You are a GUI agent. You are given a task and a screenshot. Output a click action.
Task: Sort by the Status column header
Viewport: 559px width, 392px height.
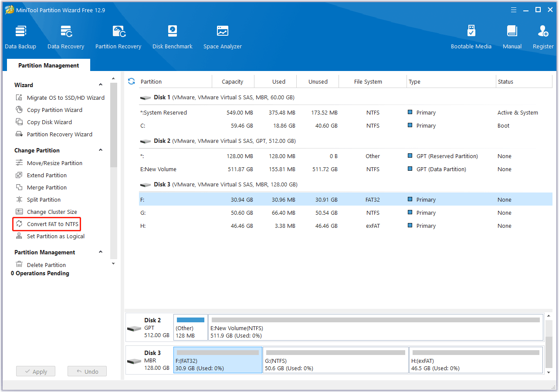point(524,81)
